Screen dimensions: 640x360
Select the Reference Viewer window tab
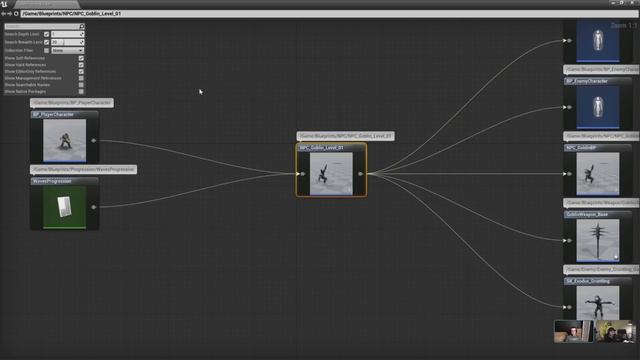(46, 4)
